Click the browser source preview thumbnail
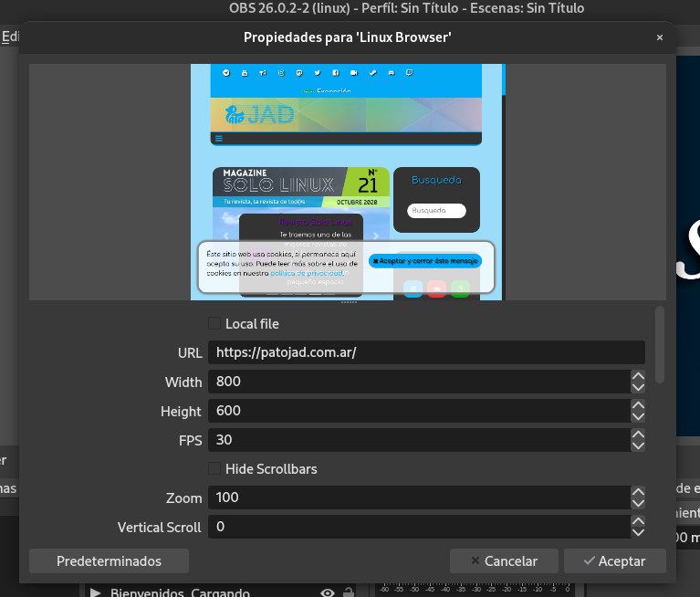Image resolution: width=700 pixels, height=597 pixels. click(x=348, y=182)
